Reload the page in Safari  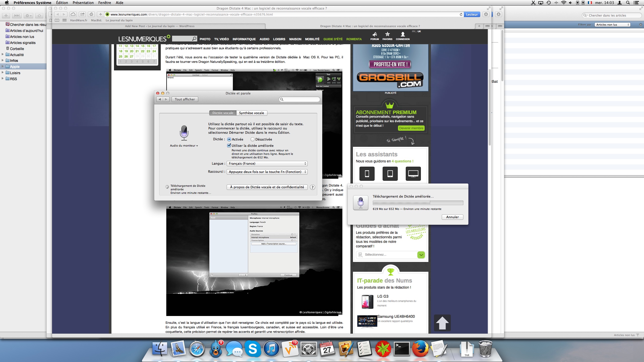[x=461, y=14]
